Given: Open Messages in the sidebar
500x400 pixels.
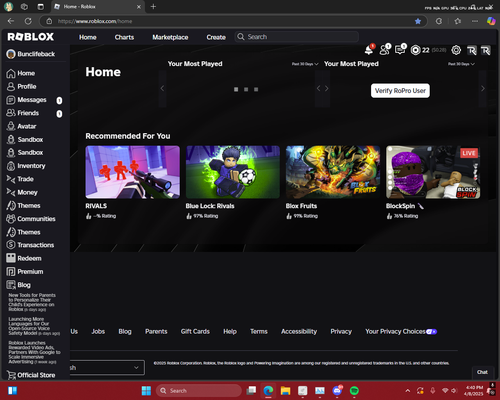Looking at the screenshot, I should click(32, 100).
